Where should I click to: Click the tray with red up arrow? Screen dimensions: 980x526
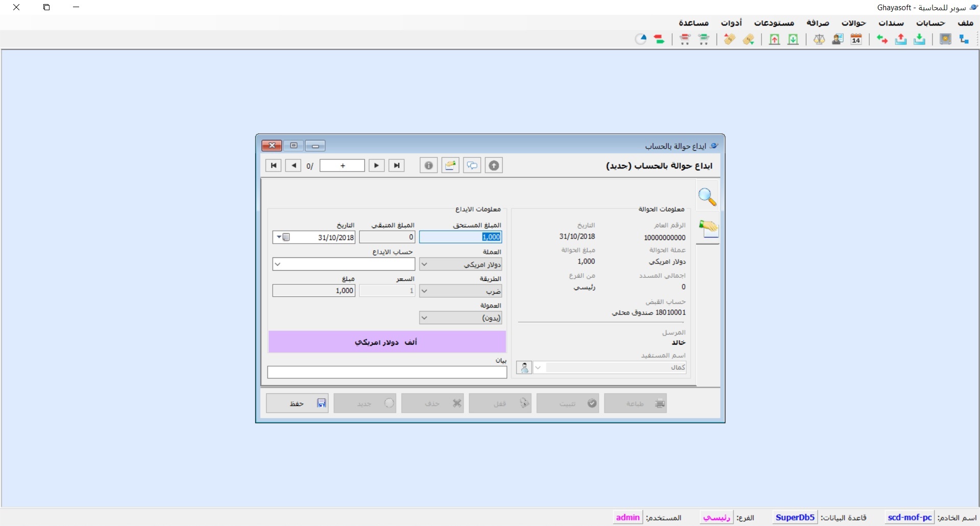901,39
